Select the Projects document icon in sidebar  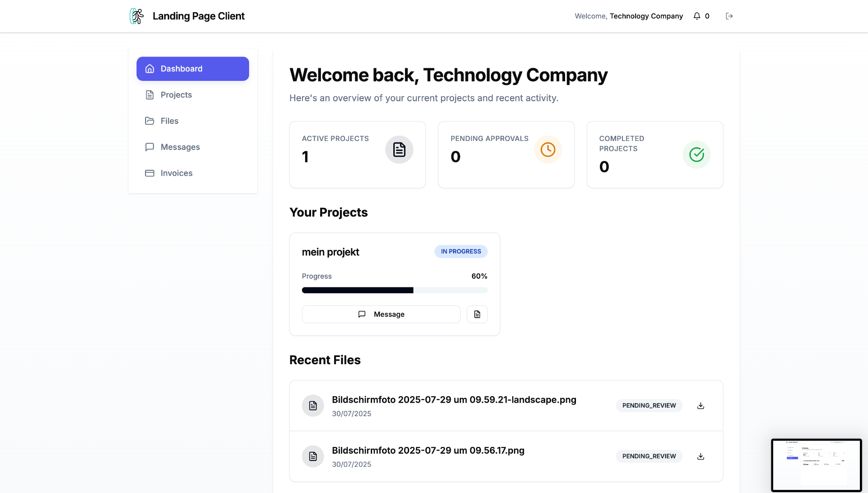[x=150, y=94]
